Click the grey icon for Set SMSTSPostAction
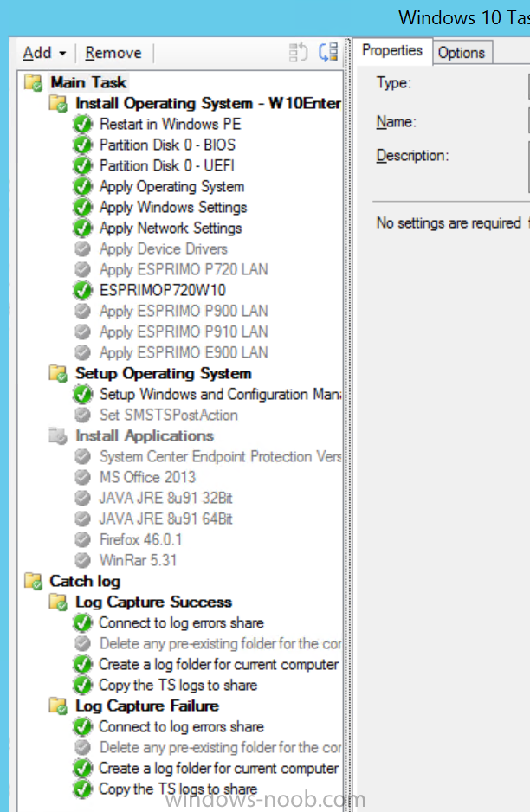 pyautogui.click(x=83, y=415)
